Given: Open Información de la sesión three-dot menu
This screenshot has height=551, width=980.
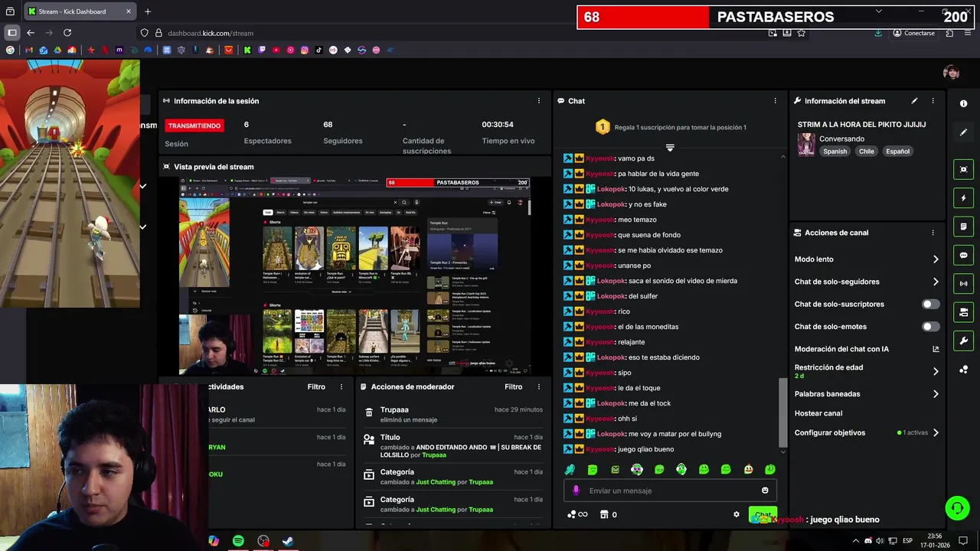Looking at the screenshot, I should point(538,101).
